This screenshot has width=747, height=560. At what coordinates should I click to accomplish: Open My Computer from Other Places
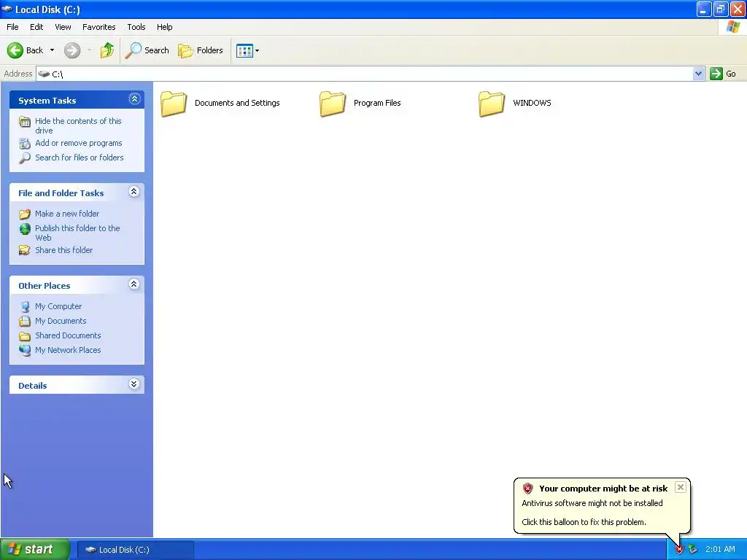tap(58, 306)
